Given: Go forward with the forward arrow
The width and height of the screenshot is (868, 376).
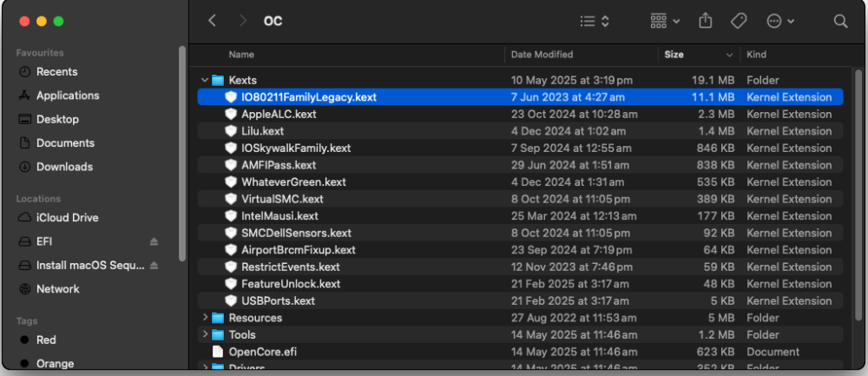Looking at the screenshot, I should 242,21.
